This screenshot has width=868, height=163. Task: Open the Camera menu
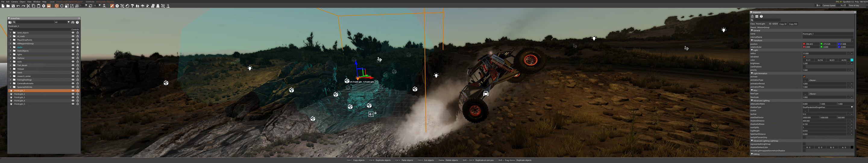(x=14, y=2)
